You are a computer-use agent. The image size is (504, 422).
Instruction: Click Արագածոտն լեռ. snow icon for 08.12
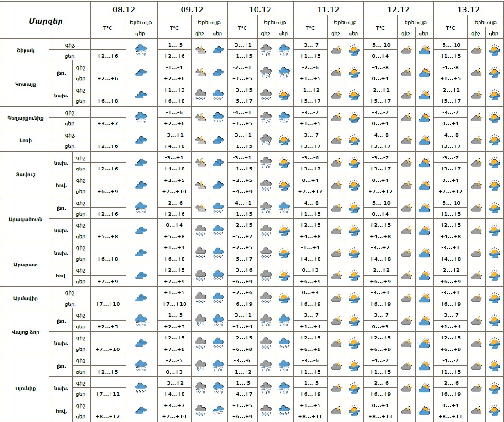tap(141, 207)
